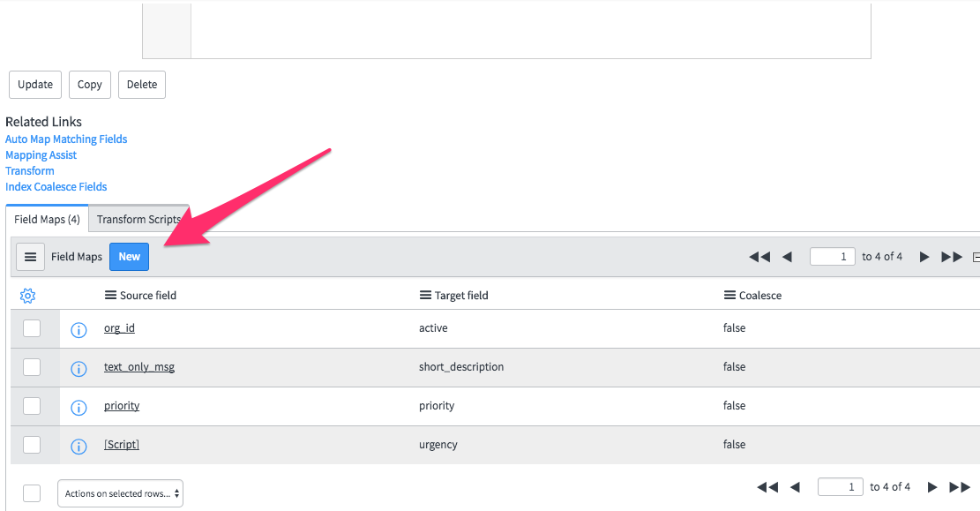The width and height of the screenshot is (980, 511).
Task: Click the New field map button
Action: click(x=130, y=257)
